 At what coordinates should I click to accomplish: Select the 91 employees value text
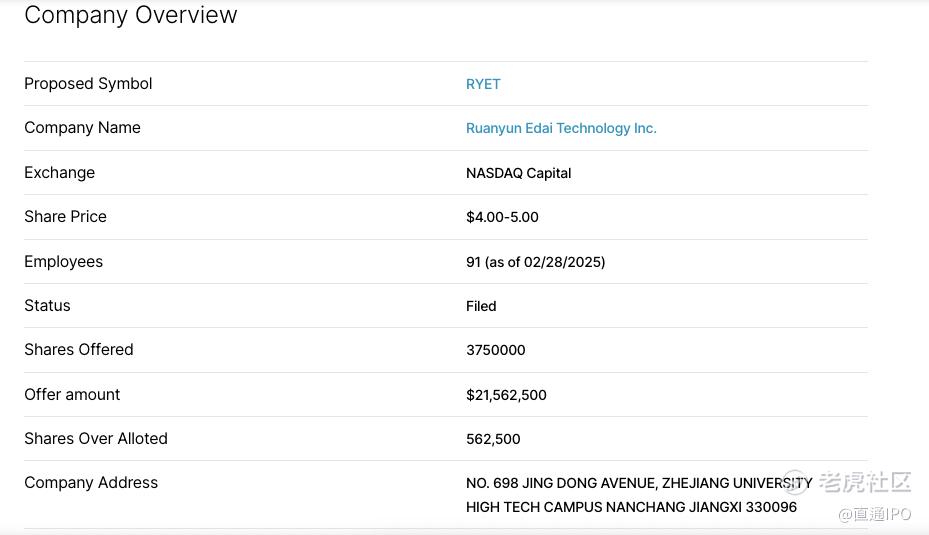point(535,262)
